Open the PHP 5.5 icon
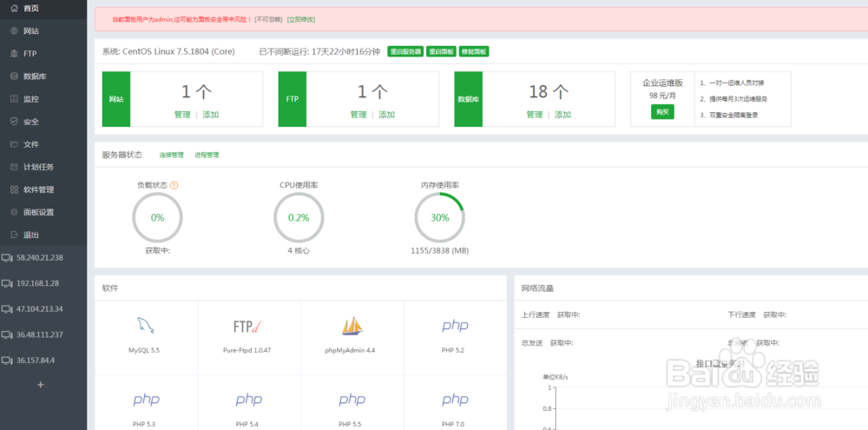This screenshot has width=868, height=430. point(352,400)
